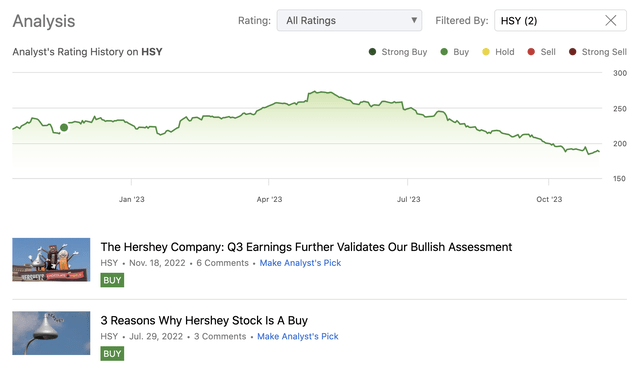Open the 3 Comments link
Viewport: 640px width, 371px height.
[220, 336]
